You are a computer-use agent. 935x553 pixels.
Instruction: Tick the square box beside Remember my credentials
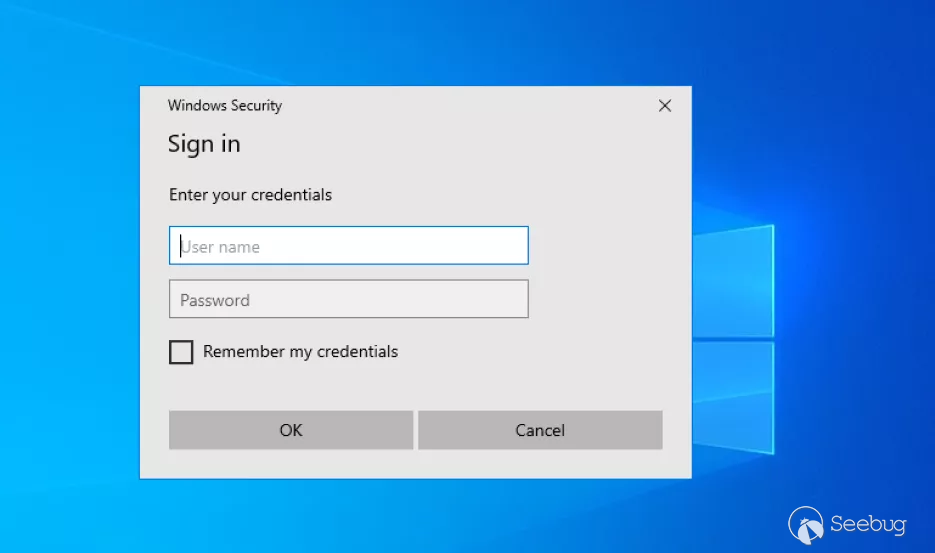click(181, 352)
